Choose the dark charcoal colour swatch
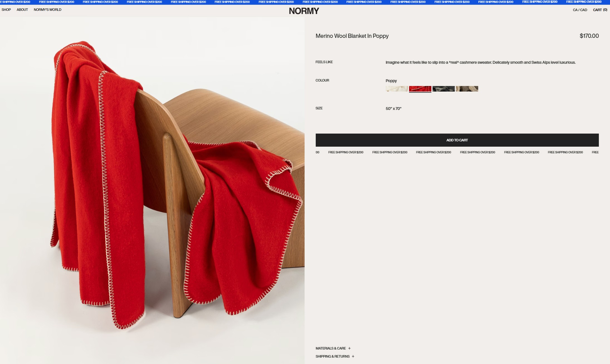The image size is (610, 364). click(443, 89)
